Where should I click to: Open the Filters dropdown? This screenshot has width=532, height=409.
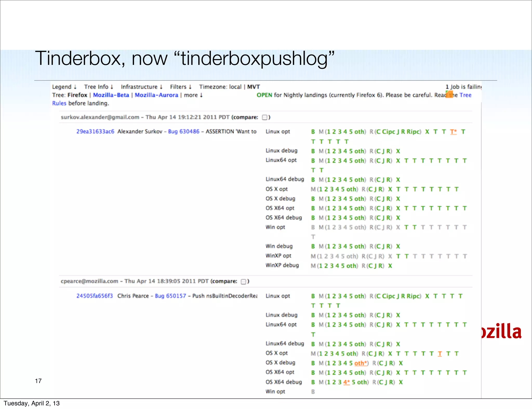[x=181, y=87]
